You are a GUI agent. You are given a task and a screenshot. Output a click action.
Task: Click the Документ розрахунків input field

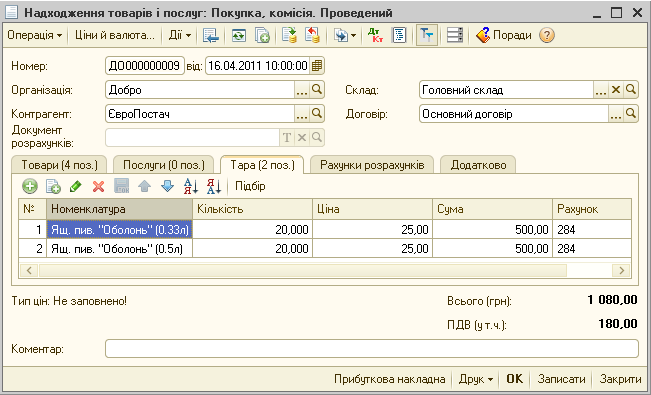(x=193, y=137)
